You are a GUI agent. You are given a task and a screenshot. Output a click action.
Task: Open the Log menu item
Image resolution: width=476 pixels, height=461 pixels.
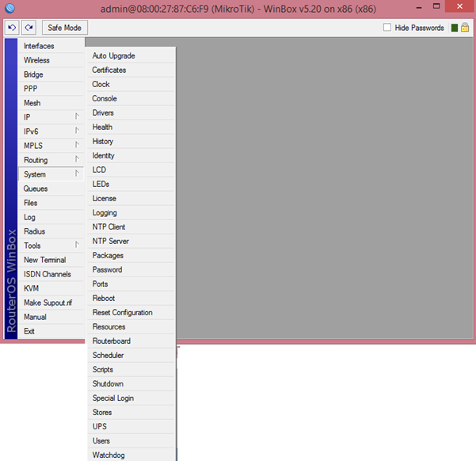pyautogui.click(x=51, y=217)
